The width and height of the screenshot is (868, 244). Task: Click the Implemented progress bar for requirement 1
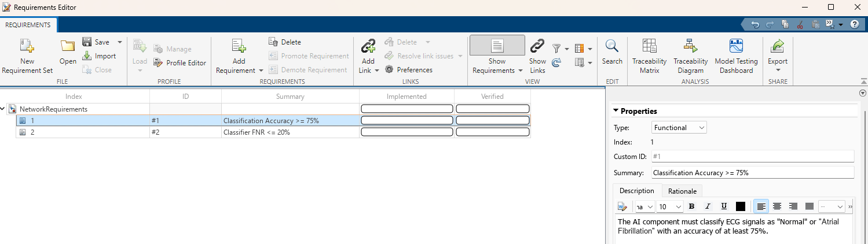[406, 120]
